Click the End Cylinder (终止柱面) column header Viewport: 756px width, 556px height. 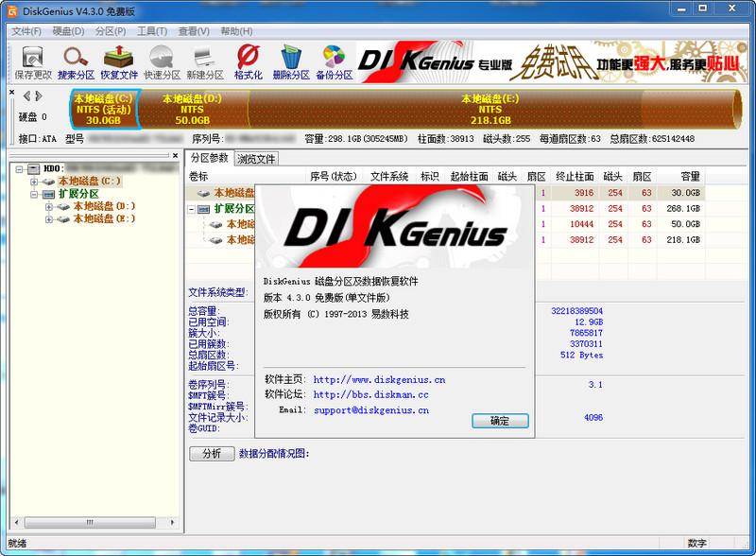tap(575, 177)
